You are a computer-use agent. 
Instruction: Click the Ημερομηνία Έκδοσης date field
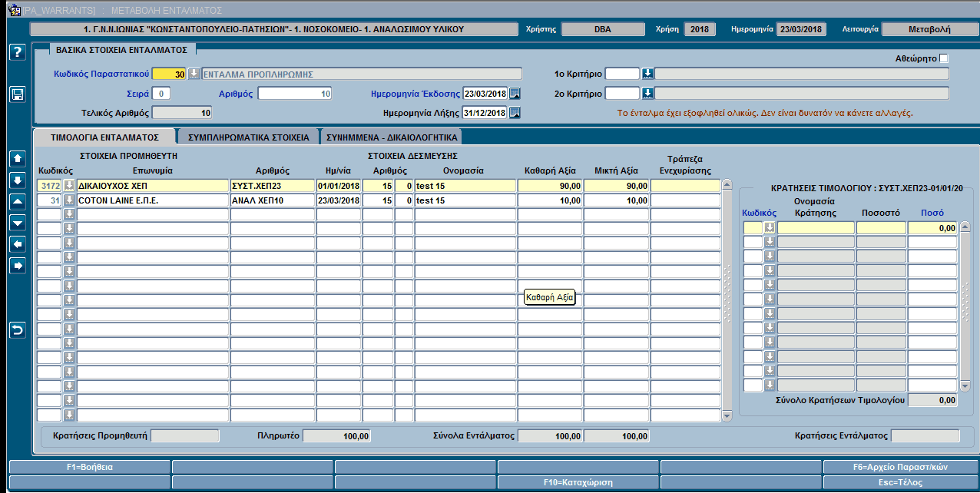coord(485,94)
